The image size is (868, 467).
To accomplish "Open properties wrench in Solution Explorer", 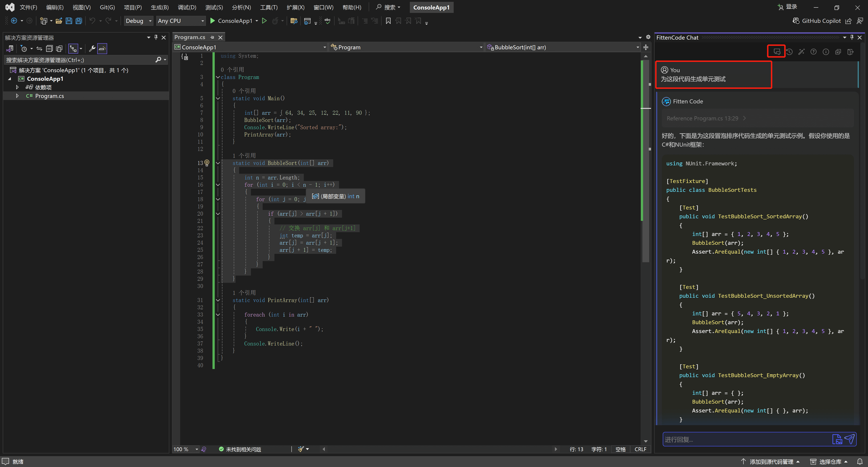I will [x=92, y=49].
